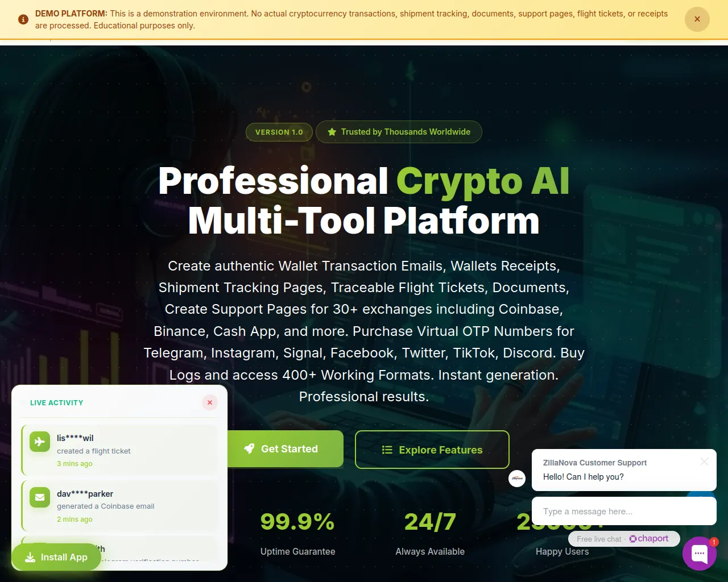
Task: Click the rocket icon on Get Started
Action: [249, 449]
